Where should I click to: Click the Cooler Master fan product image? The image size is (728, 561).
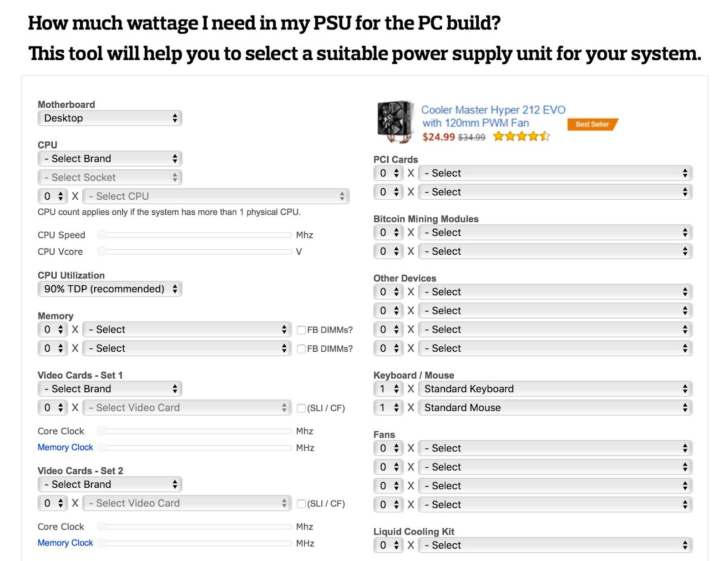395,122
